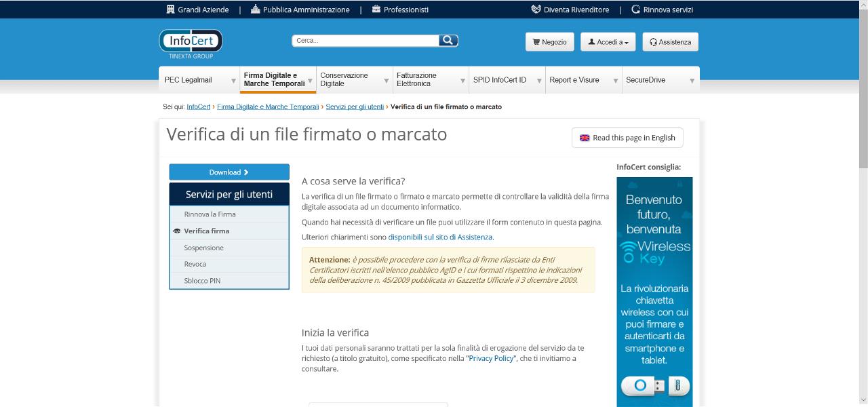Click the eye icon beside Verifica firma
Screen dimensions: 868x407
177,231
